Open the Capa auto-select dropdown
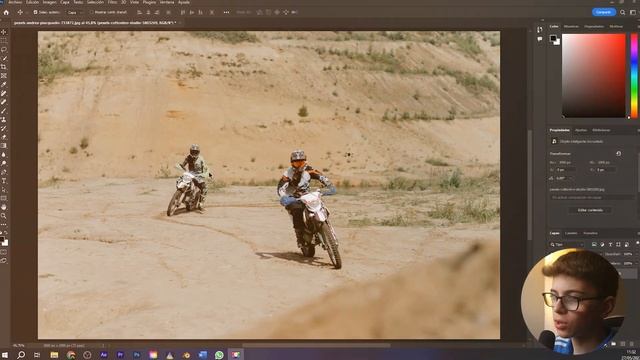Viewport: 640px width, 360px height. (x=75, y=12)
